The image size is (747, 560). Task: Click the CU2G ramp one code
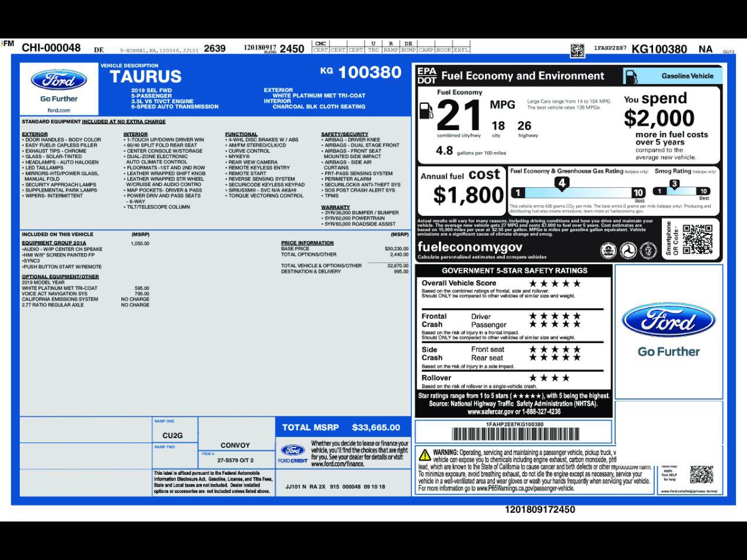[x=172, y=436]
